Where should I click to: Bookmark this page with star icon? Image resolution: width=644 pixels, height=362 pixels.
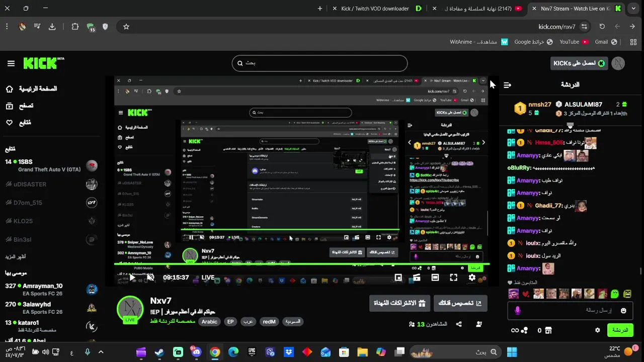tap(126, 27)
